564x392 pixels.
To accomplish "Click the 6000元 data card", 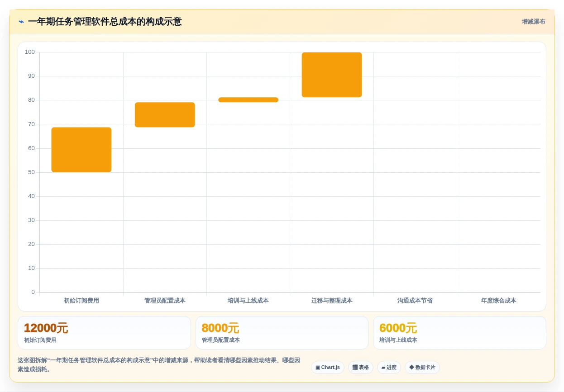I will click(459, 333).
